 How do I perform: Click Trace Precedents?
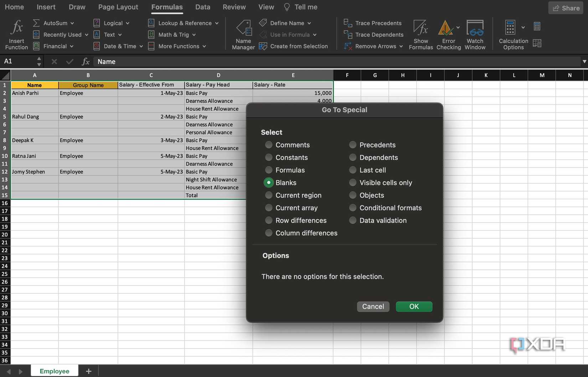tap(373, 23)
